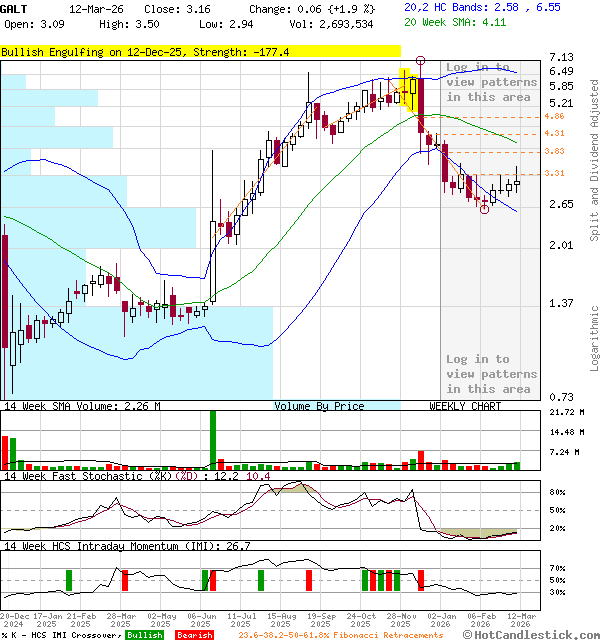The image size is (600, 640).
Task: Click the green Bullish legend badge
Action: [x=145, y=634]
